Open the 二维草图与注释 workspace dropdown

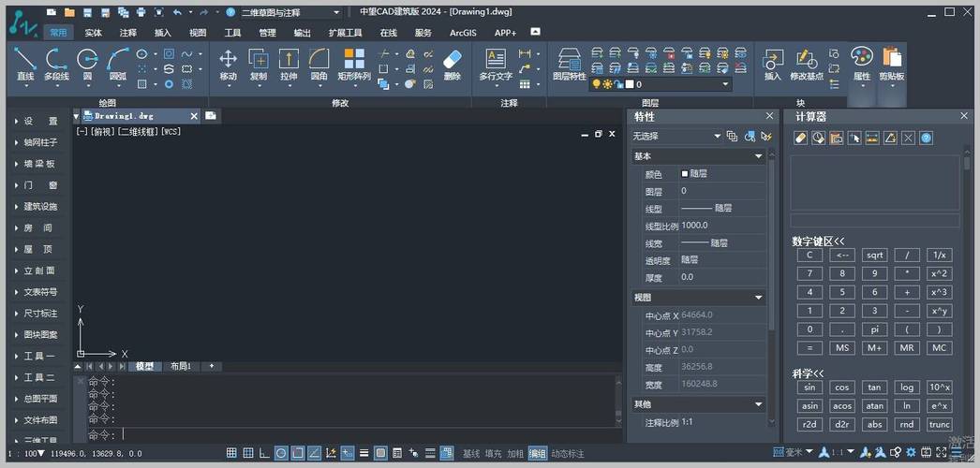pyautogui.click(x=290, y=13)
